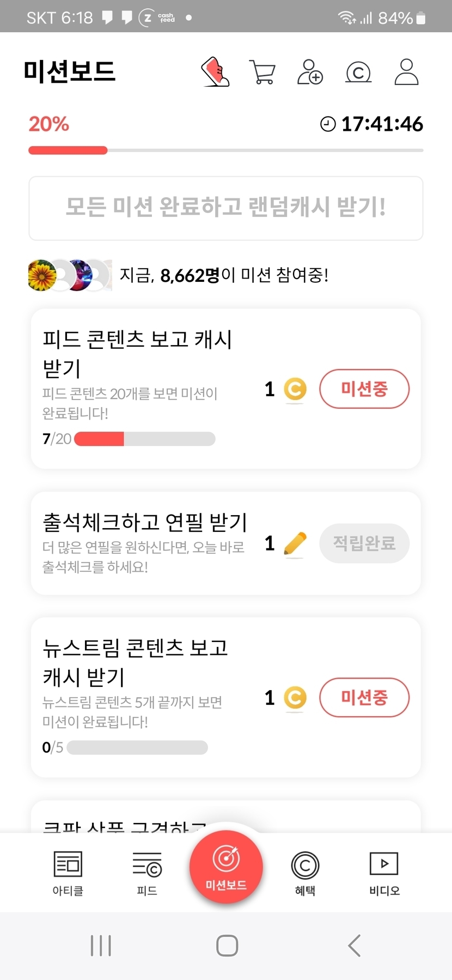Open the shopping cart icon
452x980 pixels.
pyautogui.click(x=262, y=72)
